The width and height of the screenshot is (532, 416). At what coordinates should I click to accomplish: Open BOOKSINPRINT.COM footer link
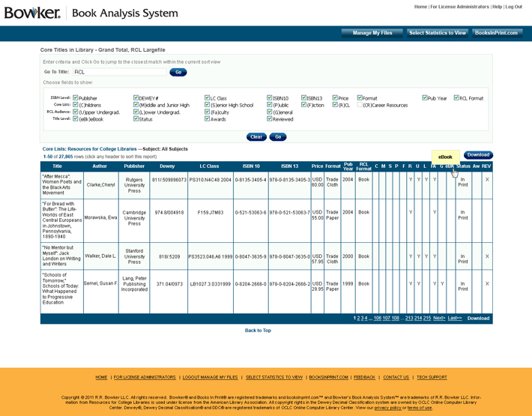tap(328, 377)
